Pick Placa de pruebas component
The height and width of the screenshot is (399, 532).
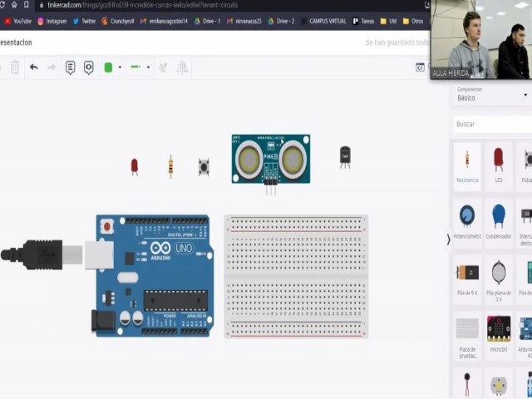click(467, 336)
